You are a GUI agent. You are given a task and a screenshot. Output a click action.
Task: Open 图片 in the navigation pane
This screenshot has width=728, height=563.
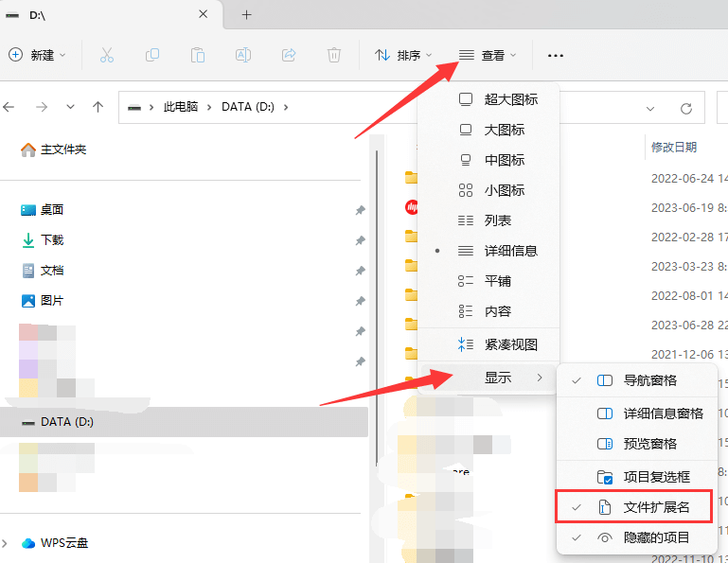pos(43,301)
